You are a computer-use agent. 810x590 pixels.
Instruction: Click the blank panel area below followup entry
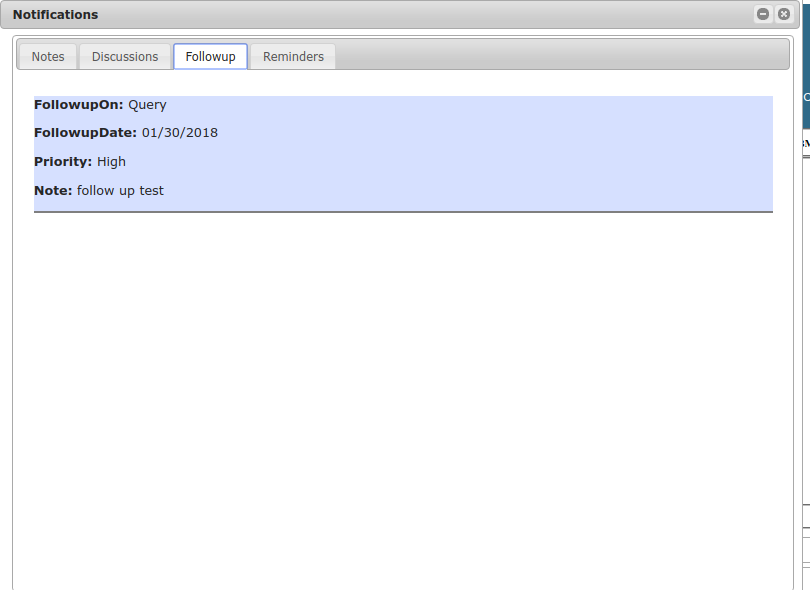[x=400, y=400]
